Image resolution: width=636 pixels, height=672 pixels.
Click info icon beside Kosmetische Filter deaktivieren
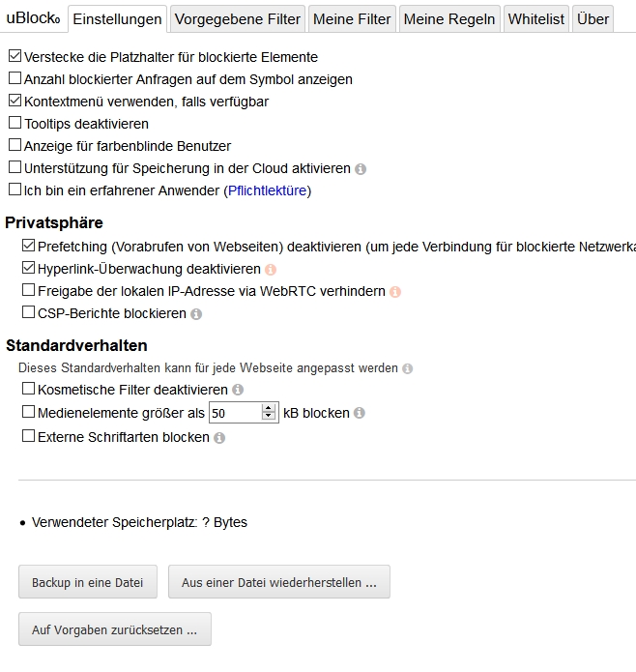click(x=238, y=391)
